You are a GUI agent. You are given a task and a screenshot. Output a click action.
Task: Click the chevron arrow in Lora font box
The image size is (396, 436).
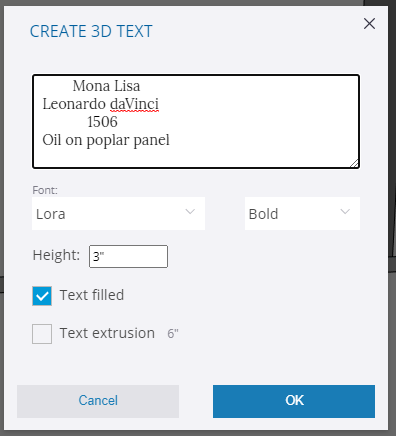click(190, 212)
